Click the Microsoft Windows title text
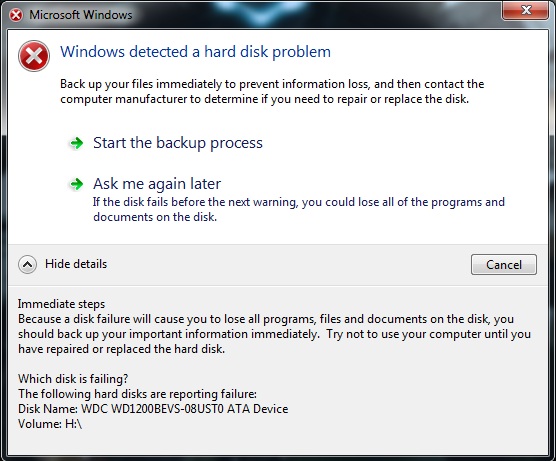Viewport: 556px width, 461px height. click(x=80, y=15)
